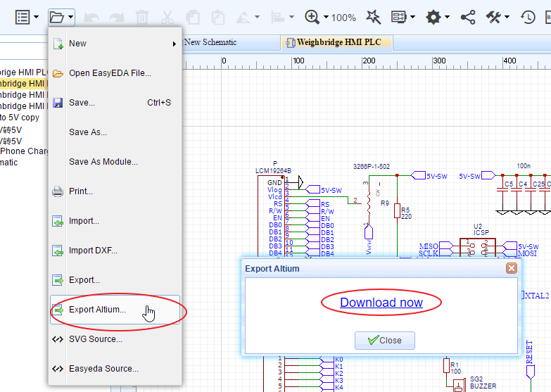Open the history clock icon
Viewport: 551px width, 392px height.
[x=528, y=17]
